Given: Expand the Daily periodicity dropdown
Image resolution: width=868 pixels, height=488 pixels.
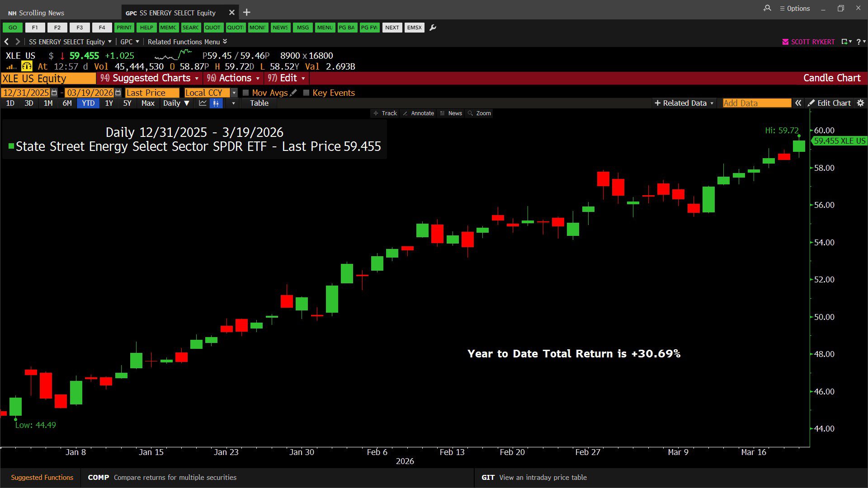Looking at the screenshot, I should (x=176, y=103).
